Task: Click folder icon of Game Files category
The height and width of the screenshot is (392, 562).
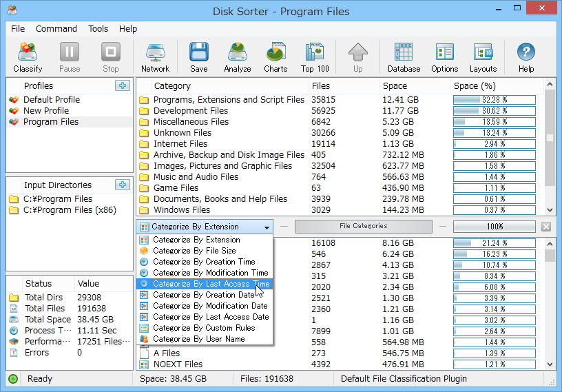Action: 144,188
